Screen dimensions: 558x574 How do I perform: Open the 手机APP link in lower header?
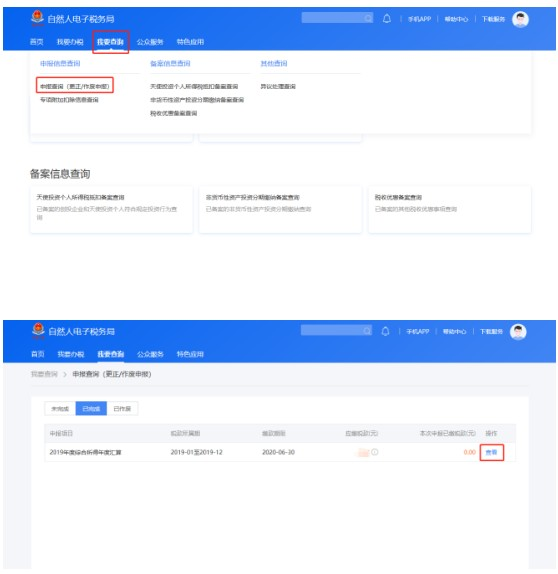[418, 331]
